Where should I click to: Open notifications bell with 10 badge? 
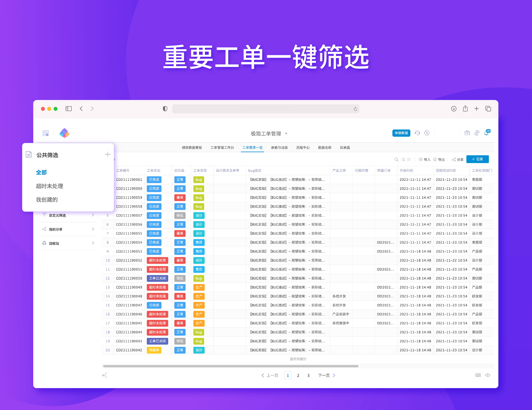click(487, 132)
